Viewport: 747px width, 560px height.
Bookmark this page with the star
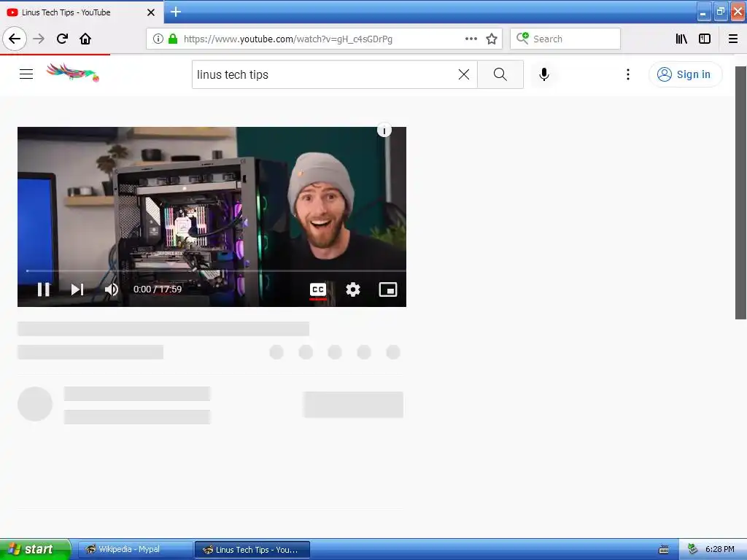tap(492, 39)
